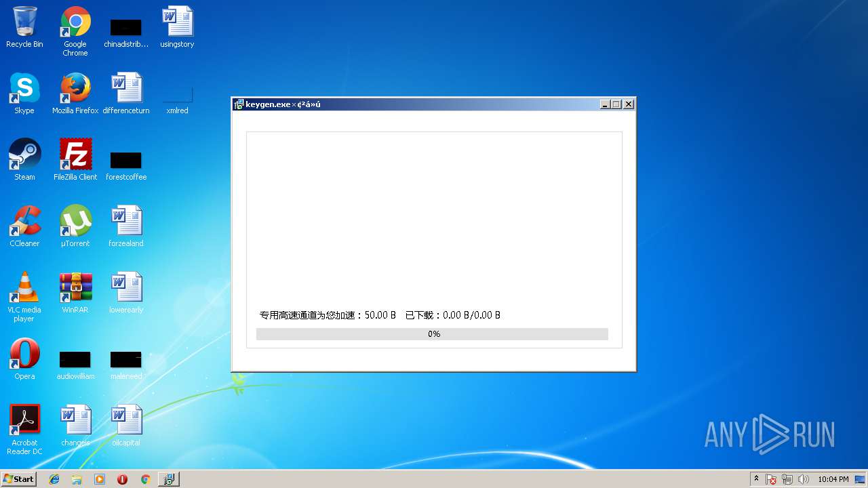Click the Show Desktop button
868x488 pixels.
click(x=861, y=479)
